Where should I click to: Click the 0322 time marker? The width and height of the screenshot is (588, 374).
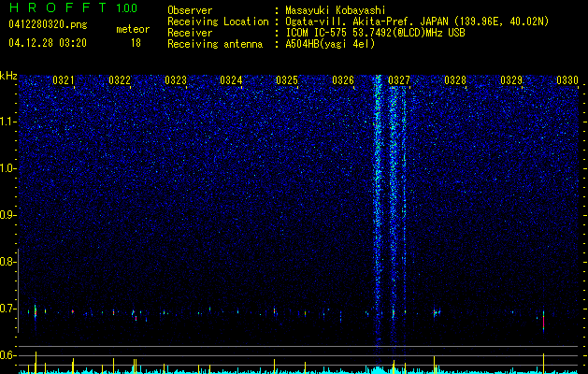120,80
